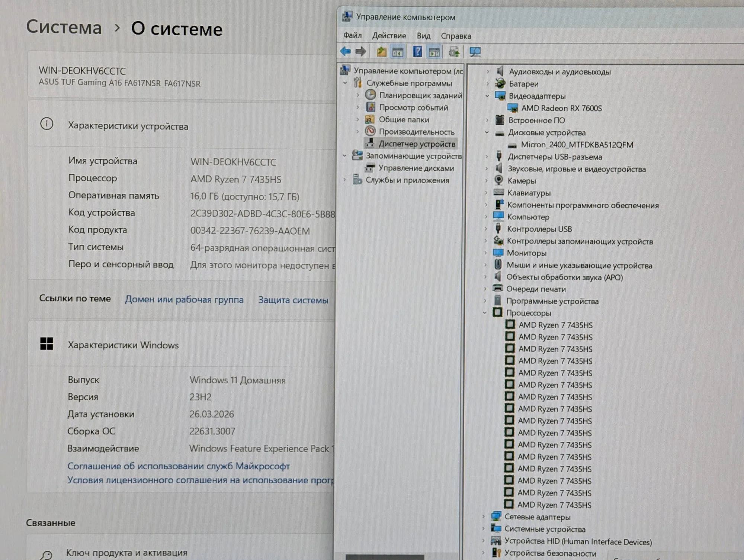This screenshot has height=560, width=744.
Task: Click the Общие папки icon
Action: pyautogui.click(x=369, y=119)
